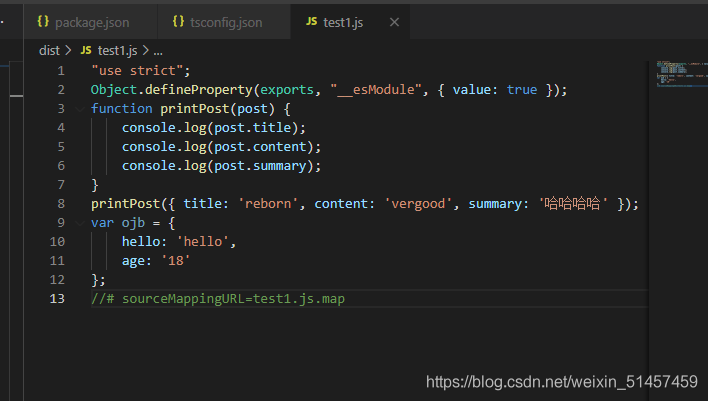Click line number 8 in gutter
The height and width of the screenshot is (401, 708).
[x=61, y=204]
